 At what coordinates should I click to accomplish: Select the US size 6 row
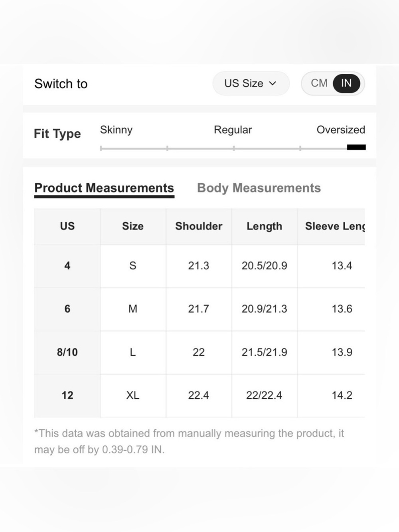[x=199, y=309]
